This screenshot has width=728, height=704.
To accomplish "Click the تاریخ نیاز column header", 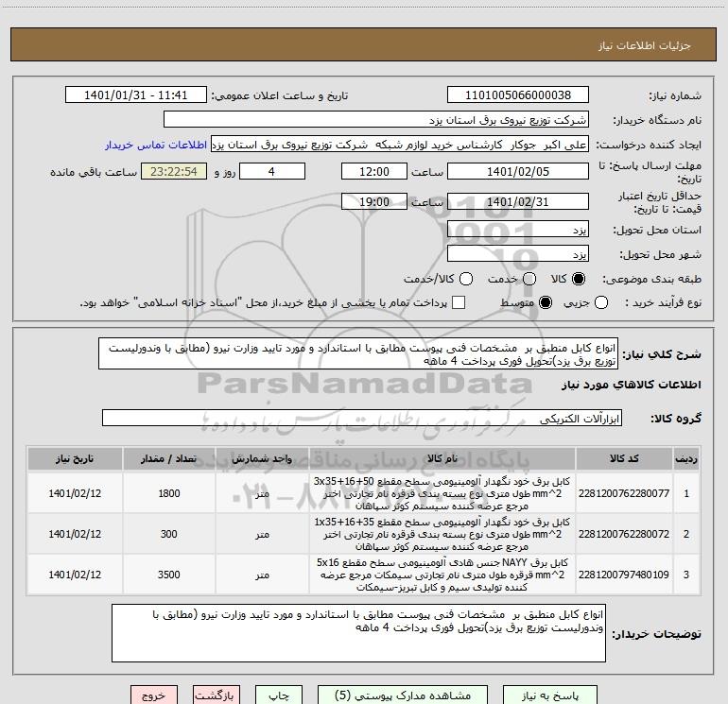I will pyautogui.click(x=75, y=459).
